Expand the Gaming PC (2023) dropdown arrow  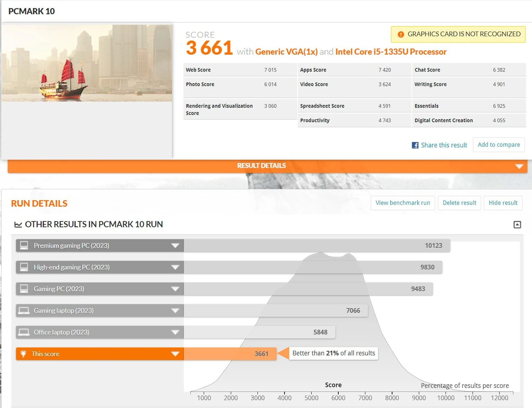[x=175, y=289]
